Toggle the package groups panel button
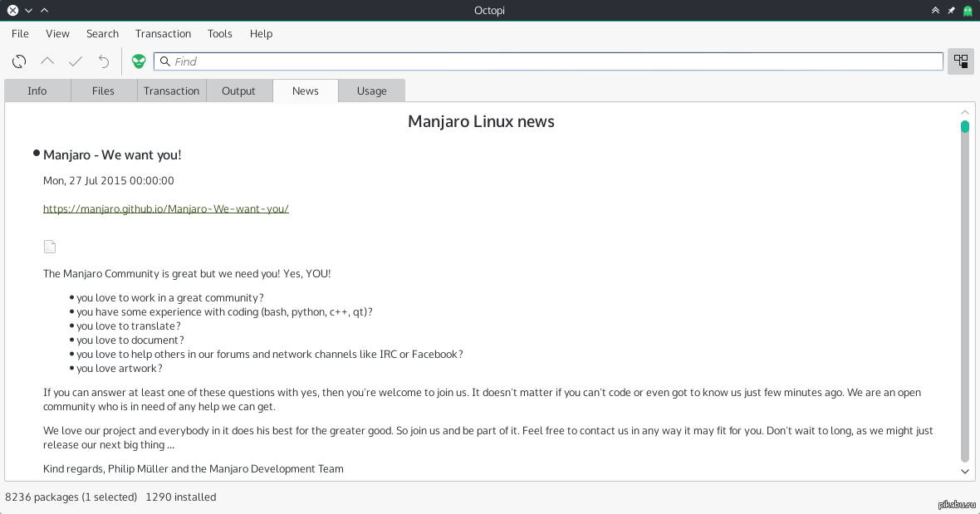Image resolution: width=980 pixels, height=514 pixels. point(961,61)
